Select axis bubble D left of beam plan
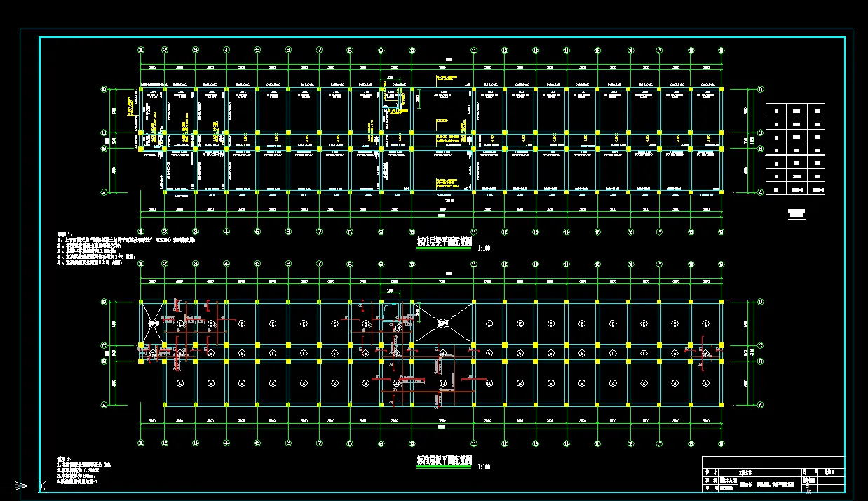The height and width of the screenshot is (501, 868). click(x=104, y=89)
